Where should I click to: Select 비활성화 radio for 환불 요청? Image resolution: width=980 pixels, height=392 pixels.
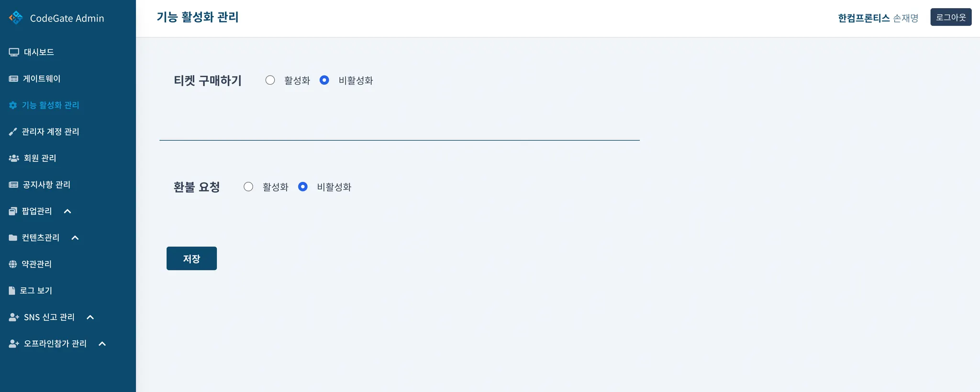click(x=303, y=187)
